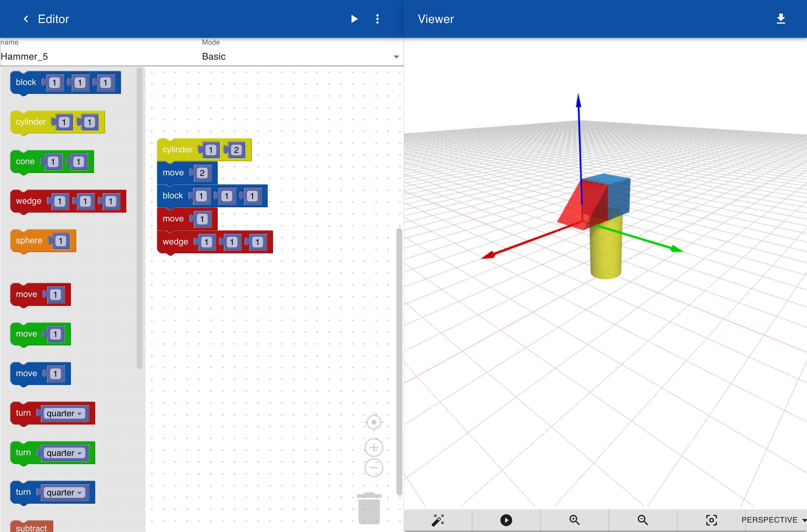Edit the first value of workspace cylinder block
The width and height of the screenshot is (807, 532).
(x=211, y=150)
